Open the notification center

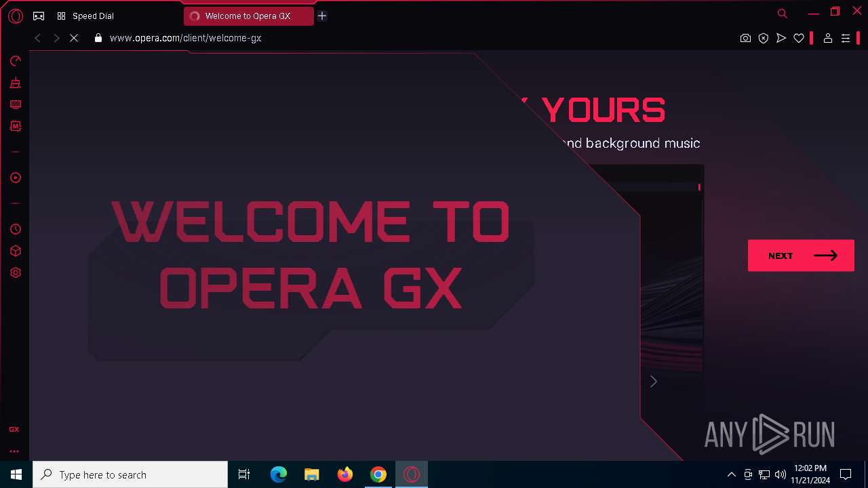(x=846, y=474)
